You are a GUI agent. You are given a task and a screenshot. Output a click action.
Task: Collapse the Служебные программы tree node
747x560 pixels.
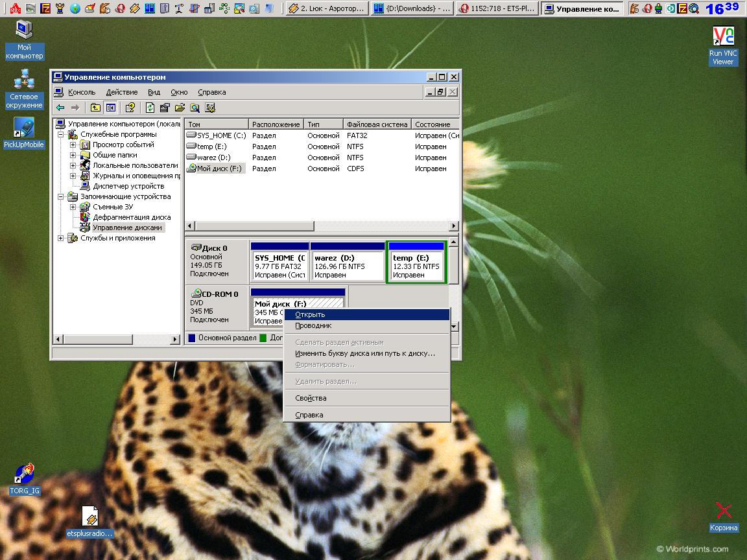61,134
